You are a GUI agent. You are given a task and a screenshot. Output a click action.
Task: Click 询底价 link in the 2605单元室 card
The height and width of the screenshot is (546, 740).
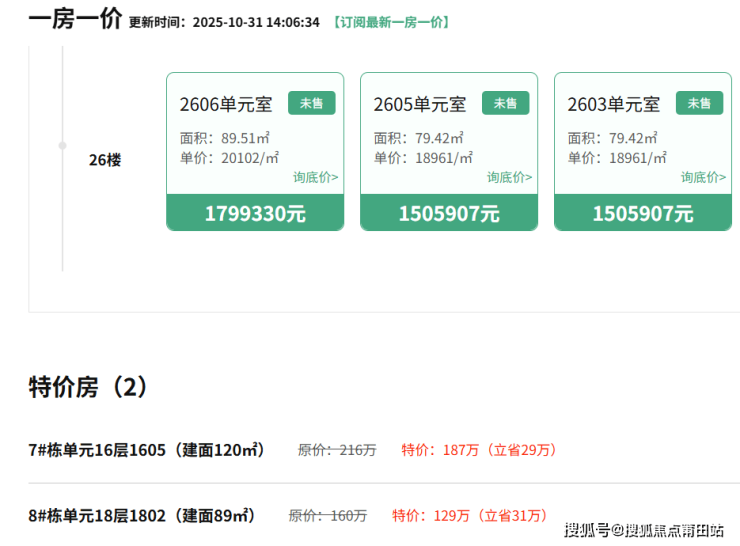click(x=509, y=177)
